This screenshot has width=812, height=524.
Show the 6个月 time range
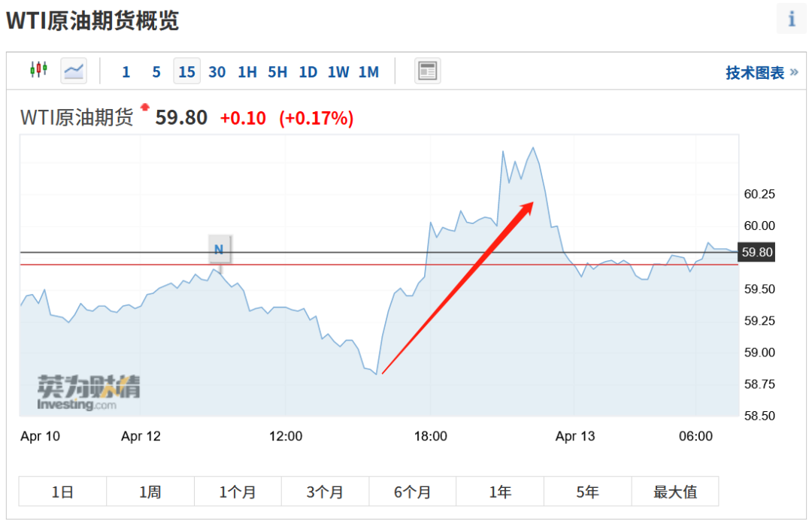(x=413, y=492)
